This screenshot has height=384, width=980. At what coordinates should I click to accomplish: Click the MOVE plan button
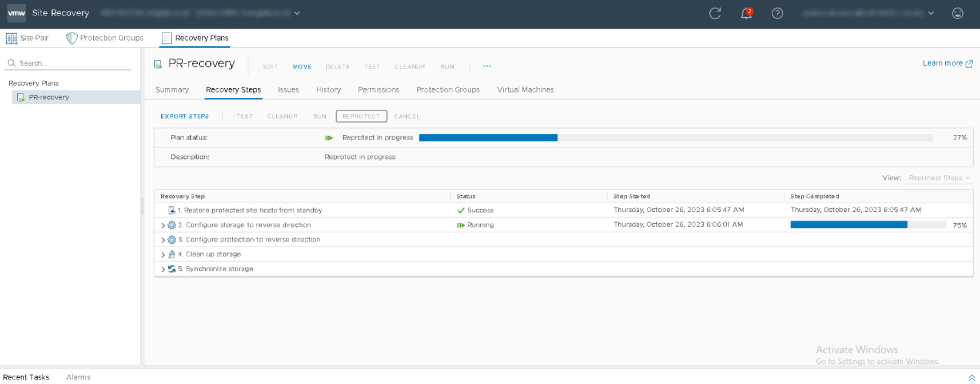302,67
